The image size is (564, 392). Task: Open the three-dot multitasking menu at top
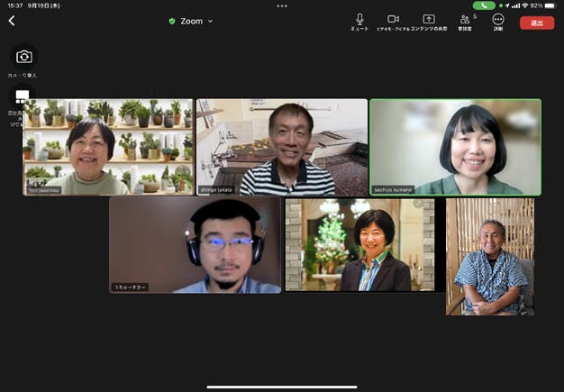point(282,5)
